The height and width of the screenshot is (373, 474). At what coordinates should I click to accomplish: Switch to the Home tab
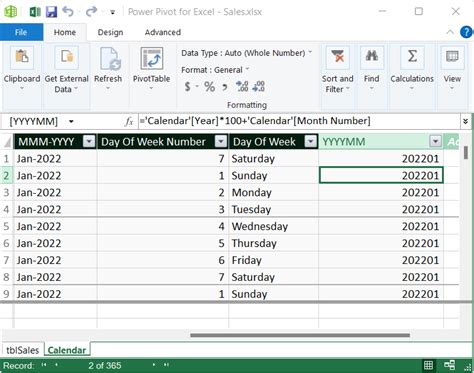(65, 32)
